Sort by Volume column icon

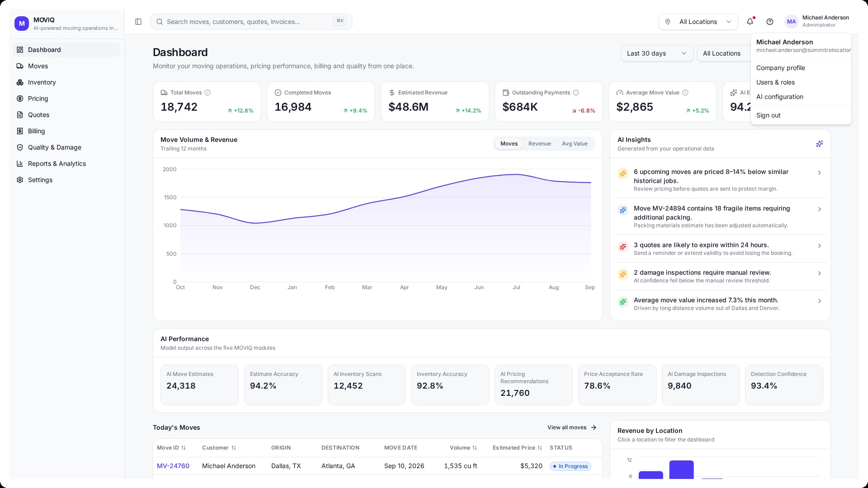click(x=475, y=448)
